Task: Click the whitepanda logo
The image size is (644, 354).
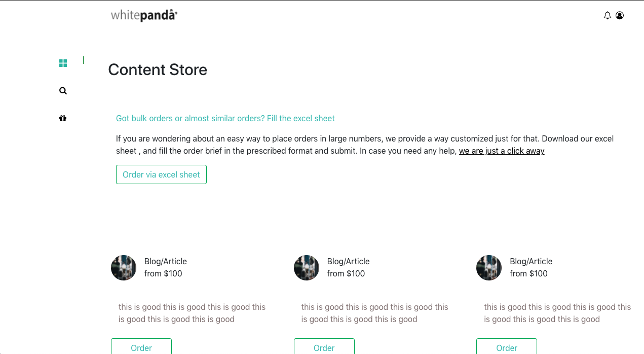Action: pyautogui.click(x=144, y=15)
